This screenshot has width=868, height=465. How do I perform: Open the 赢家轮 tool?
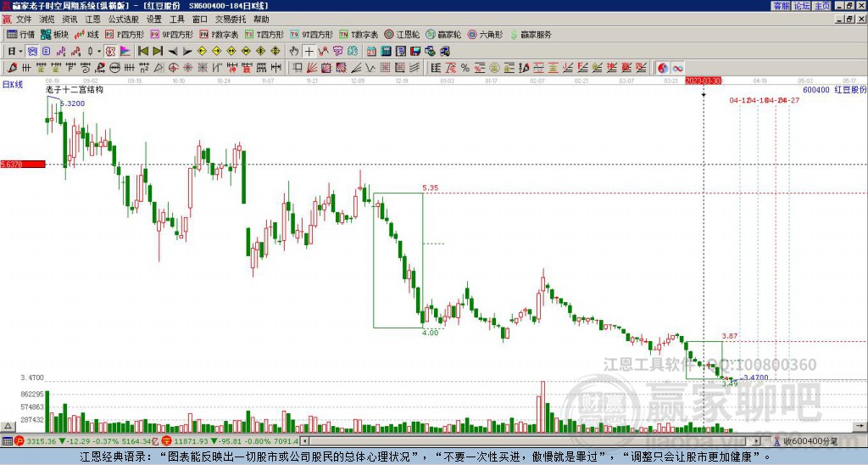point(443,35)
